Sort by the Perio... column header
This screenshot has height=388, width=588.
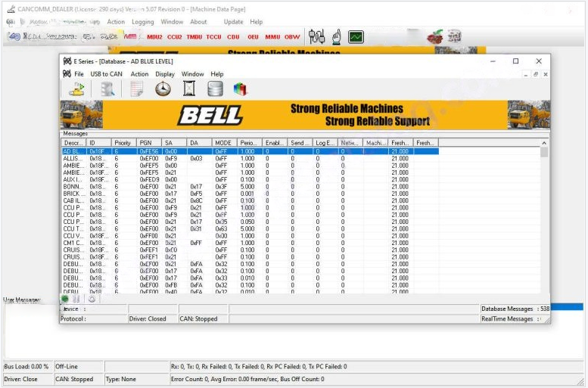pos(250,143)
